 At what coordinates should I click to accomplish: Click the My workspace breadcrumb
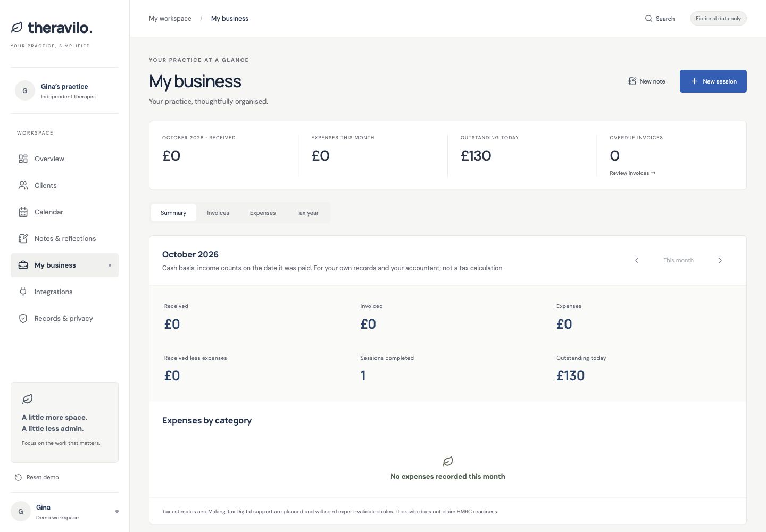170,19
